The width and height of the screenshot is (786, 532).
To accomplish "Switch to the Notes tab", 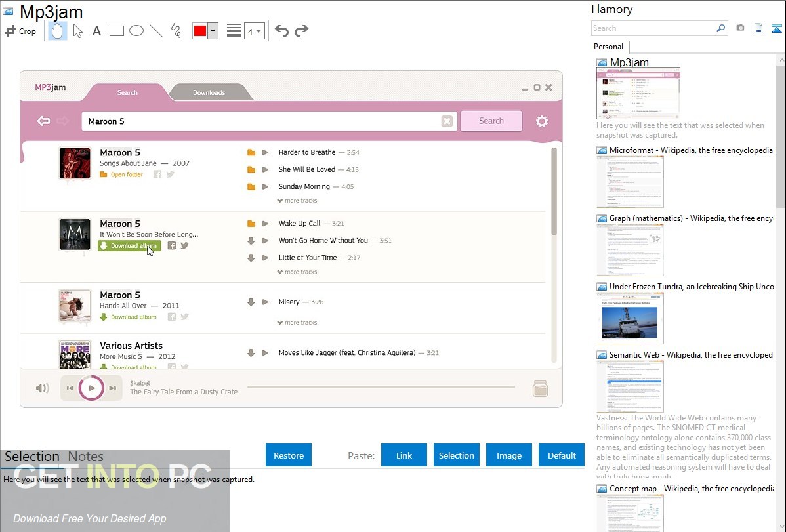I will click(x=86, y=457).
